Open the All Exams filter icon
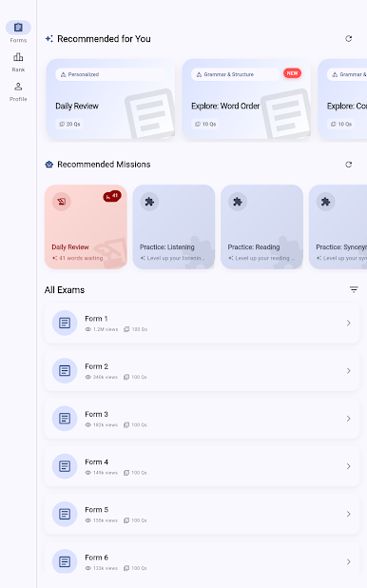This screenshot has height=588, width=367. coord(354,289)
